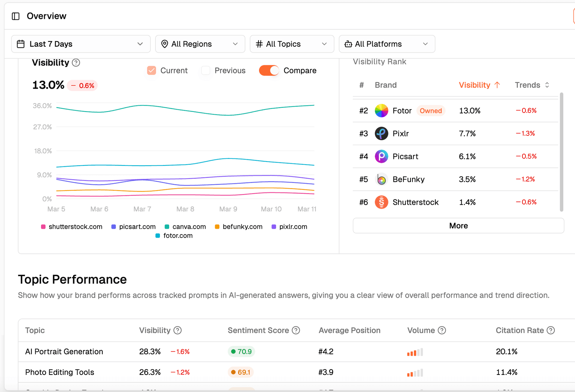Image resolution: width=575 pixels, height=392 pixels.
Task: Click the BeFunky brand logo icon
Action: coord(381,179)
